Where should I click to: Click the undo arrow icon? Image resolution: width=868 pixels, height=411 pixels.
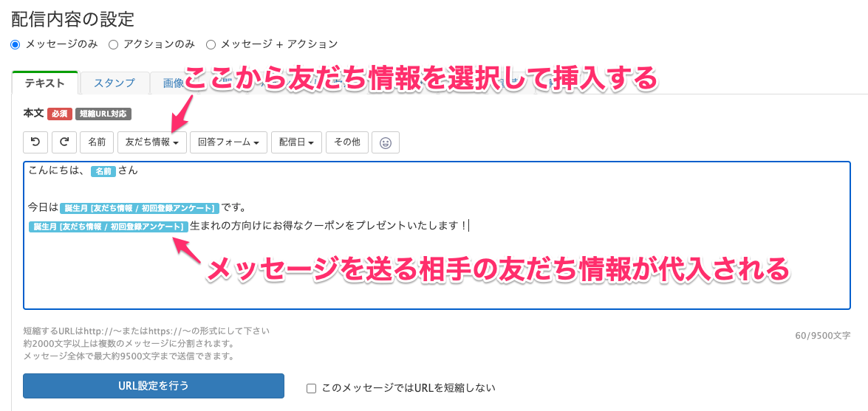click(x=35, y=142)
